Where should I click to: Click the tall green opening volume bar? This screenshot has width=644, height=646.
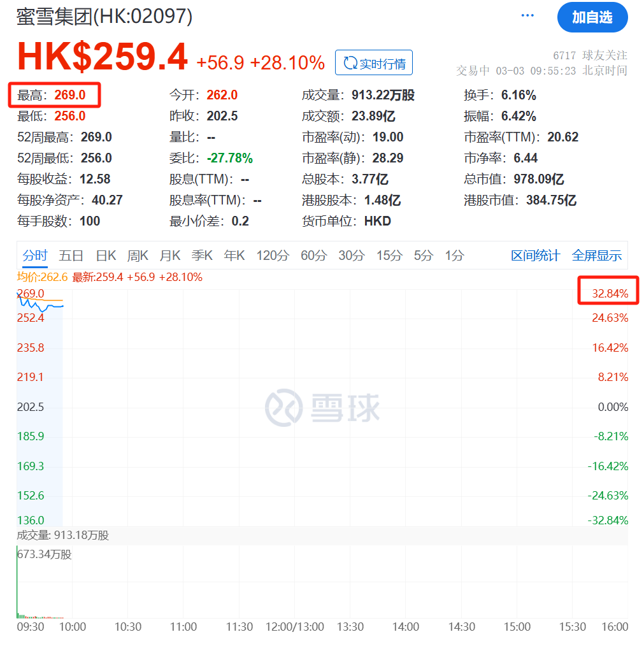point(17,582)
